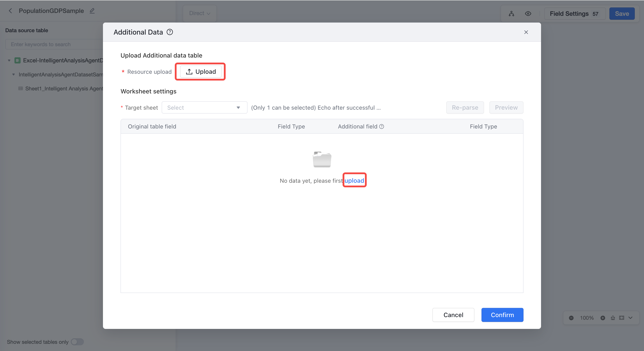644x351 pixels.
Task: Click the Re-parse button
Action: (465, 107)
